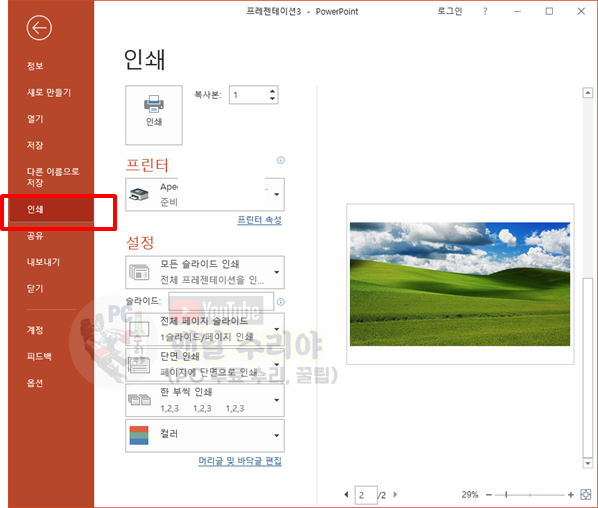Go to previous page arrow in preview
This screenshot has width=598, height=508.
[x=346, y=494]
